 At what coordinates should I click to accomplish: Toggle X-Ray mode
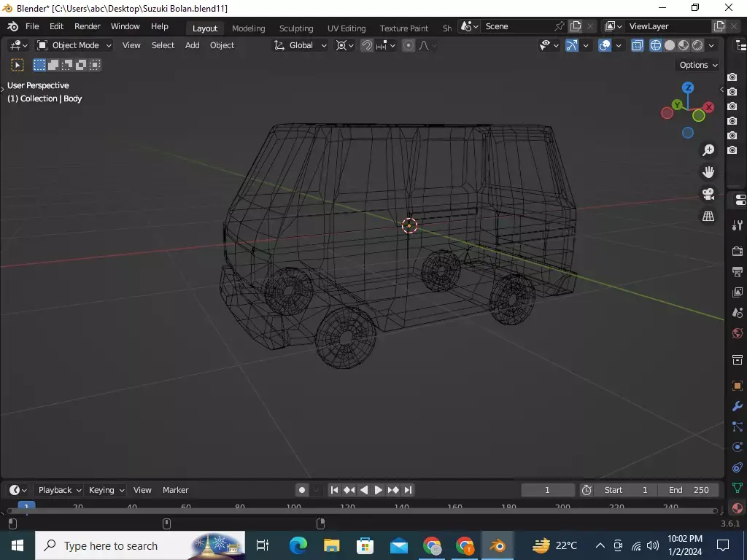[638, 45]
